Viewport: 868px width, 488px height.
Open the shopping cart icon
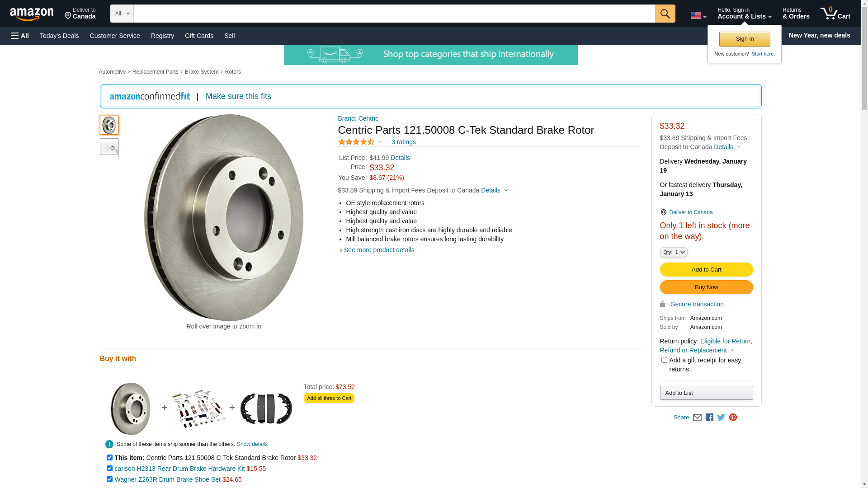835,14
